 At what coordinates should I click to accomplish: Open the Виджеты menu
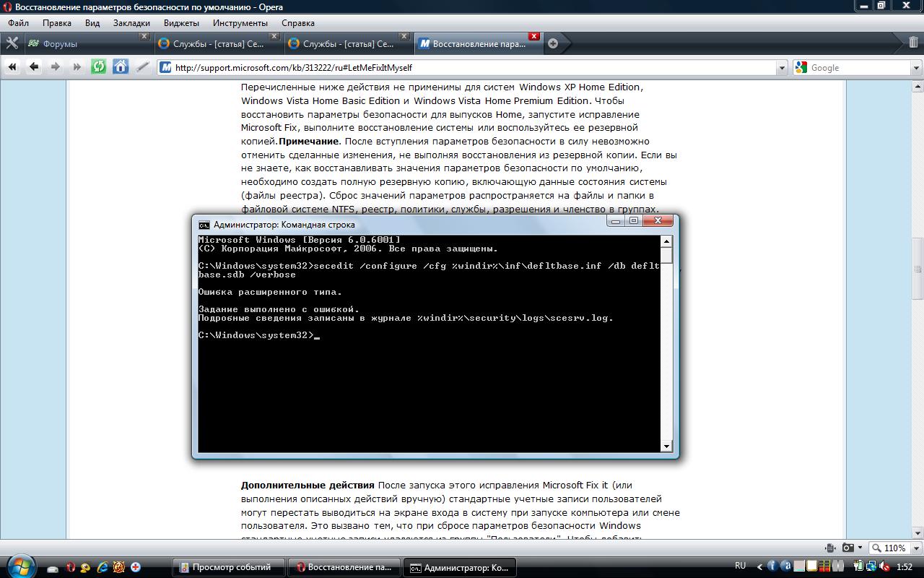click(x=181, y=23)
